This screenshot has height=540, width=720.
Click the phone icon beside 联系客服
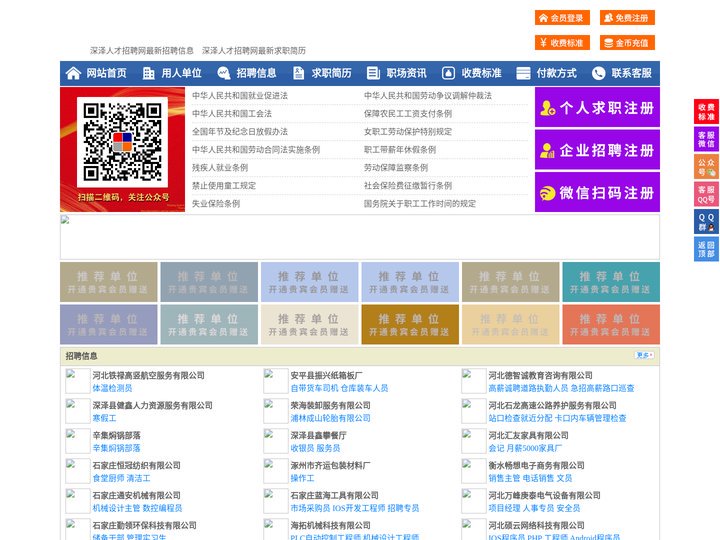pyautogui.click(x=598, y=73)
